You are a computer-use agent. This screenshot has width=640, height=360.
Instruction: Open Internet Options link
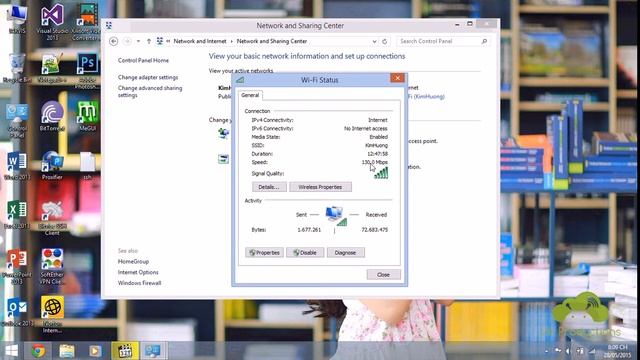click(x=138, y=272)
